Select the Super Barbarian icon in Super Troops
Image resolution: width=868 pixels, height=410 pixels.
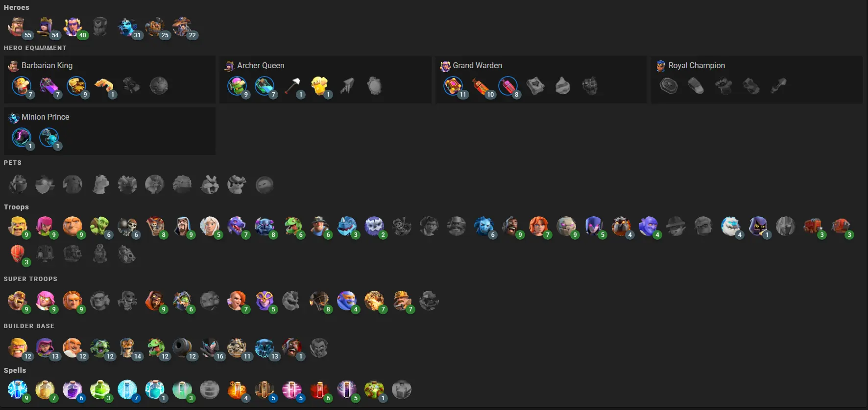coord(18,301)
